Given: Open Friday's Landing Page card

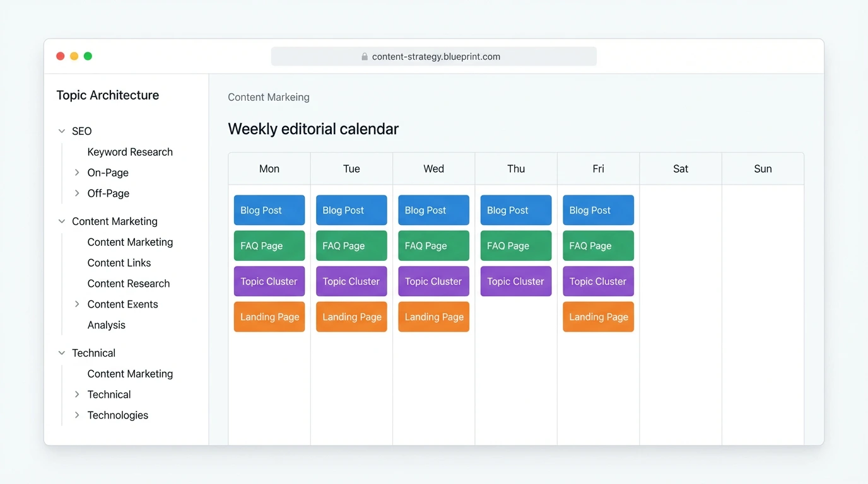Looking at the screenshot, I should click(598, 316).
